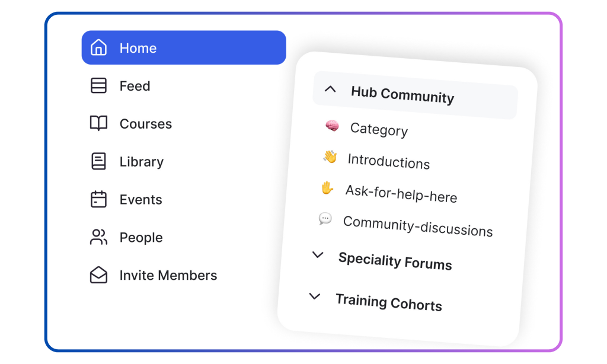Go to the Home menu item
Viewport: 607px width, 364px height.
point(184,47)
